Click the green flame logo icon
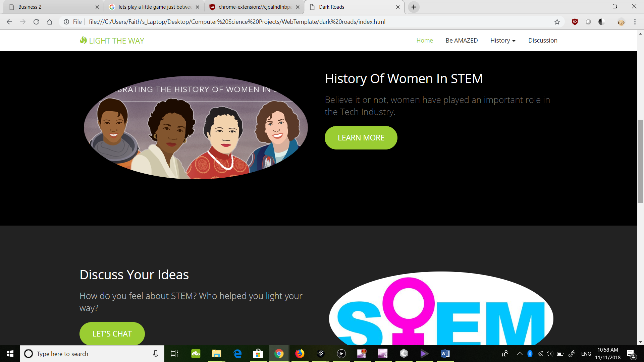644x362 pixels. pos(83,40)
